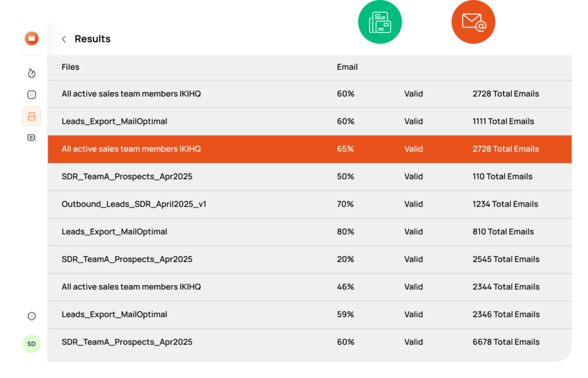Select the highlighted row showing 65%
Screen dimensions: 588x378
[x=310, y=149]
